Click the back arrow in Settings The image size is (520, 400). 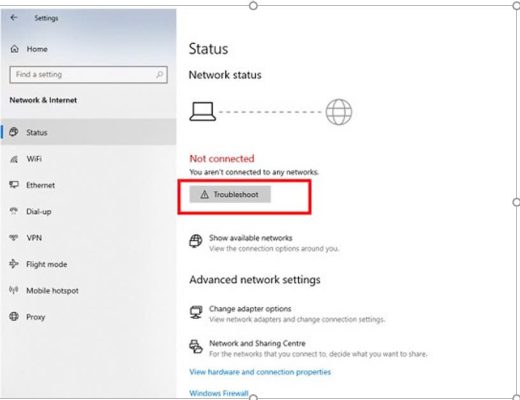click(14, 18)
